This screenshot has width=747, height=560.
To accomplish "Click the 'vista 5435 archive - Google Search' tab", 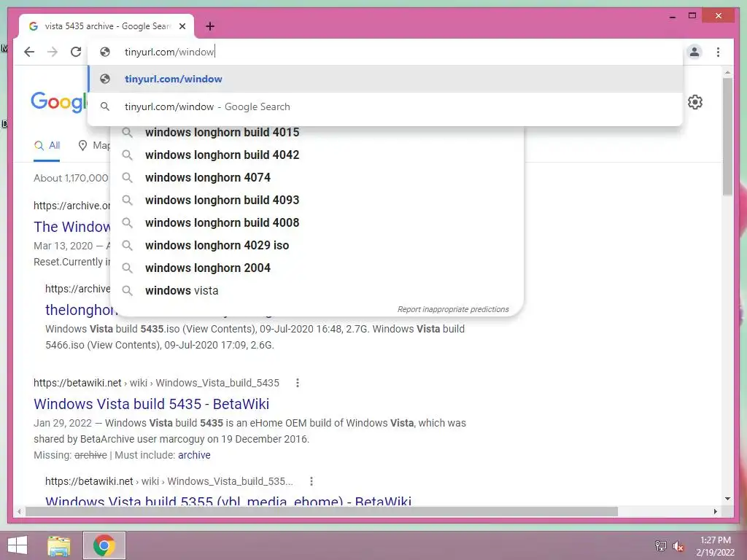I will (x=107, y=26).
